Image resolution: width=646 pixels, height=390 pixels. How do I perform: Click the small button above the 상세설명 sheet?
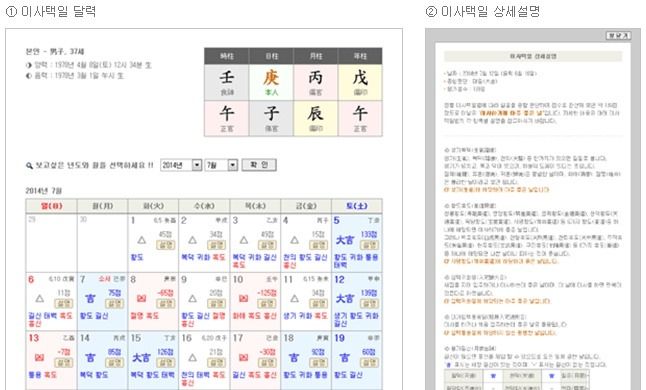[618, 36]
